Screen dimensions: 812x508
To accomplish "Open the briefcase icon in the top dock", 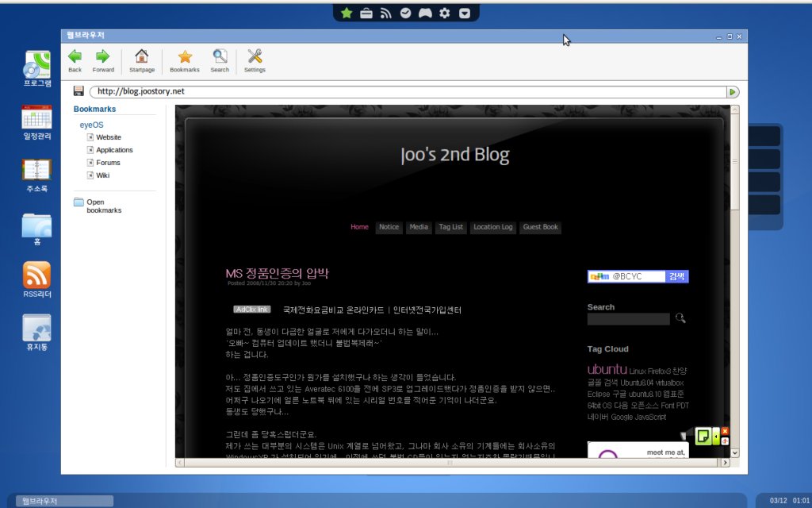I will pyautogui.click(x=366, y=13).
